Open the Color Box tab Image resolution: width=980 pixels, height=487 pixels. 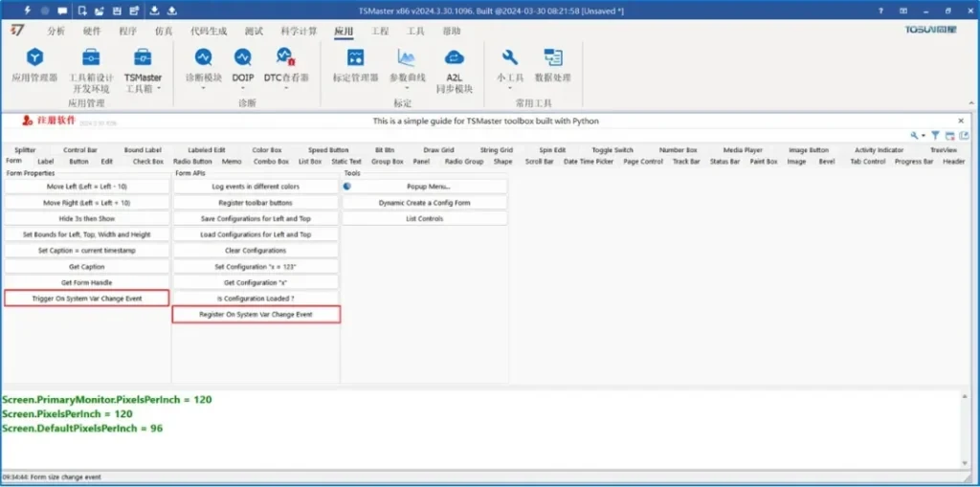point(266,150)
